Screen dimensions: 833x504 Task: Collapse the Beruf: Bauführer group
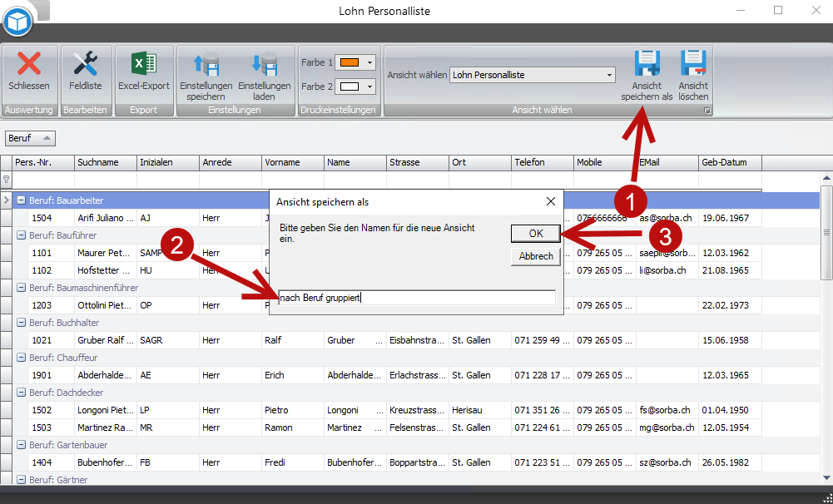(x=22, y=235)
